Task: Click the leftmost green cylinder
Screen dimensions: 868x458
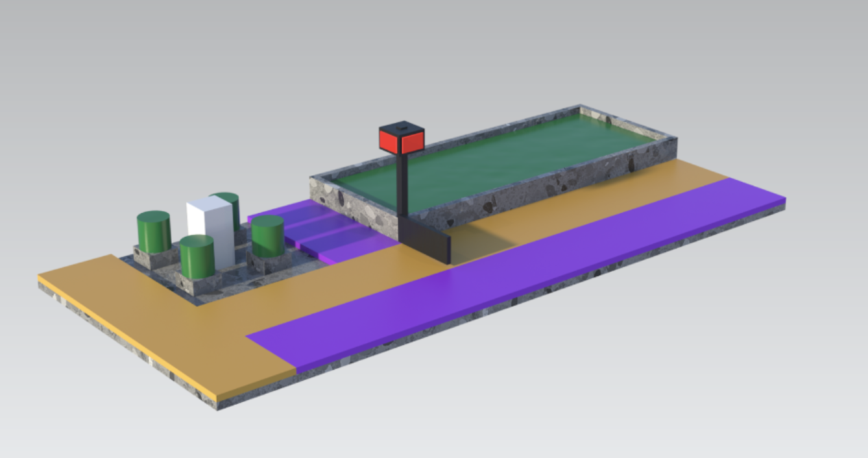Action: [x=152, y=230]
